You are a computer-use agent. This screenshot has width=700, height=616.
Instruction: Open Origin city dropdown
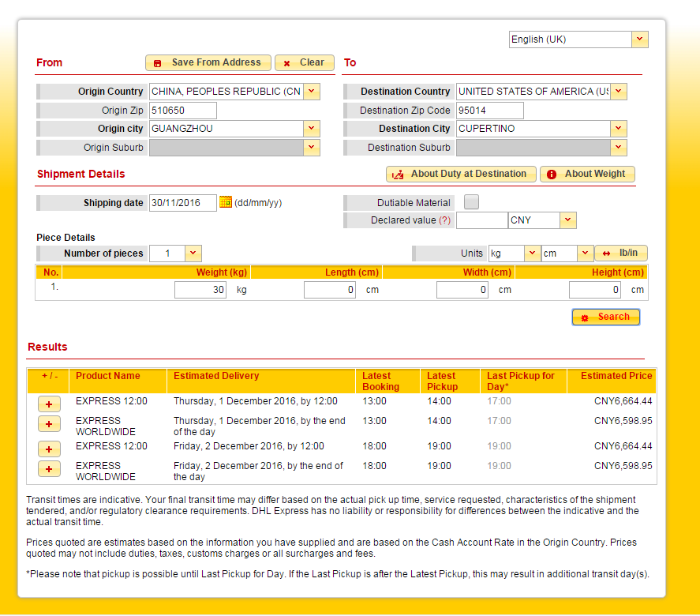tap(312, 129)
